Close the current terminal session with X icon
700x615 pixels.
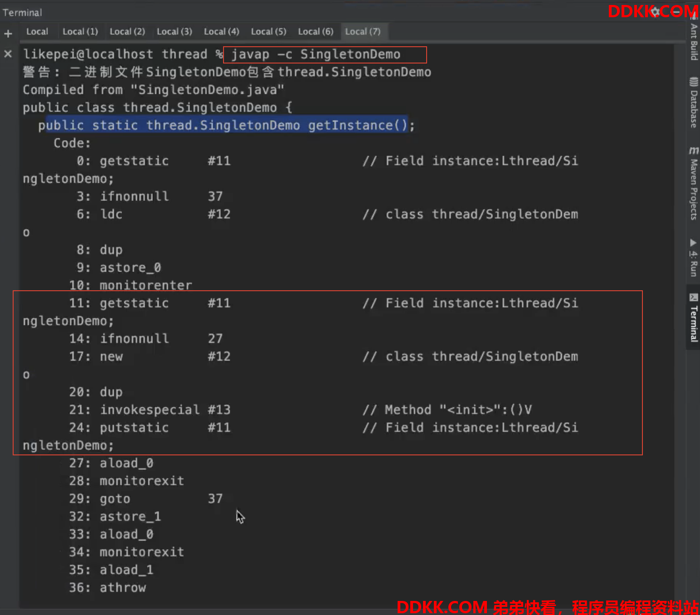(8, 54)
